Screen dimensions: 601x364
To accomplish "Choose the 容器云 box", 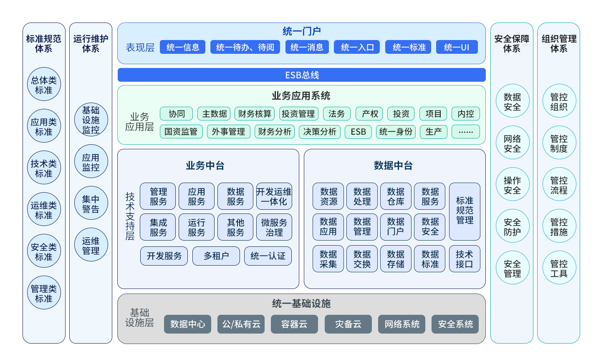I will 294,324.
